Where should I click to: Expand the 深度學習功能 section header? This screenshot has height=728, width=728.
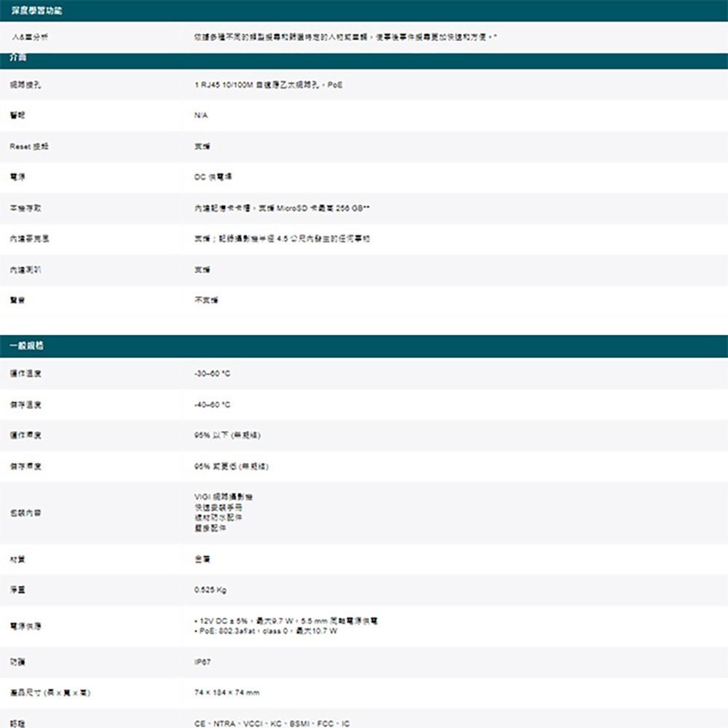36,10
